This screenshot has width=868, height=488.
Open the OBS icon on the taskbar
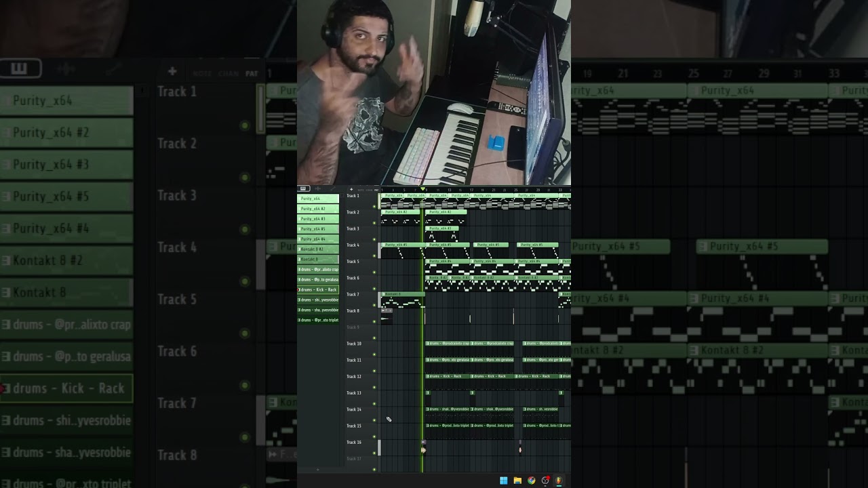(545, 481)
